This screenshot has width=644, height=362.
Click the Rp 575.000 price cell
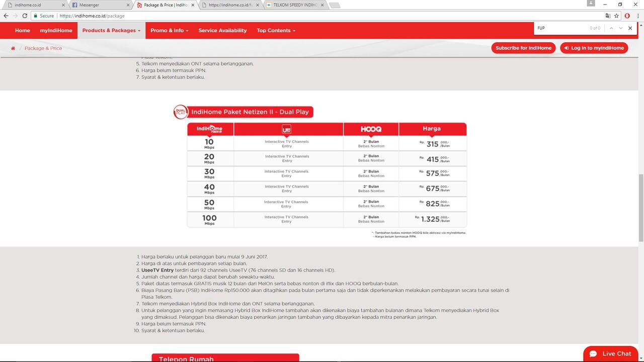point(433,173)
